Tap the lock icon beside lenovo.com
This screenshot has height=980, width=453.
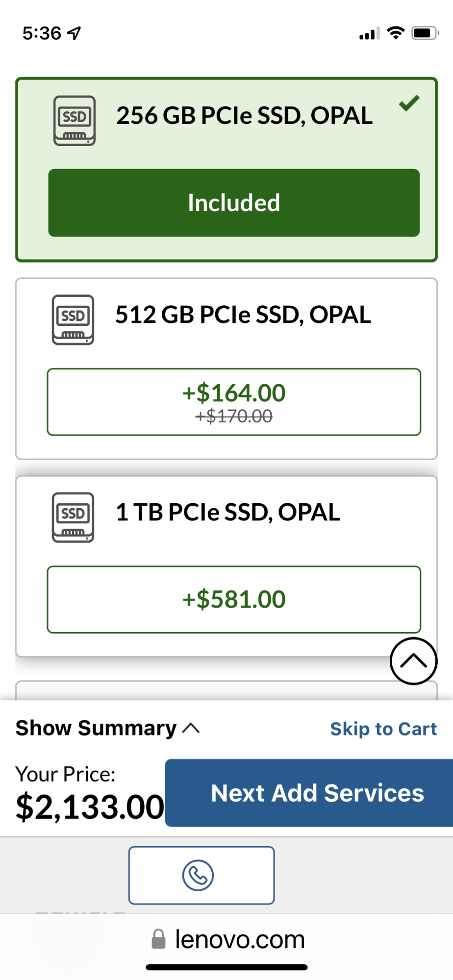pyautogui.click(x=158, y=939)
